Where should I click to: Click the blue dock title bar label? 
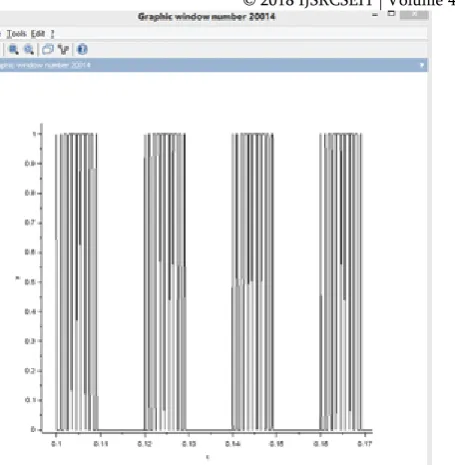pyautogui.click(x=45, y=65)
